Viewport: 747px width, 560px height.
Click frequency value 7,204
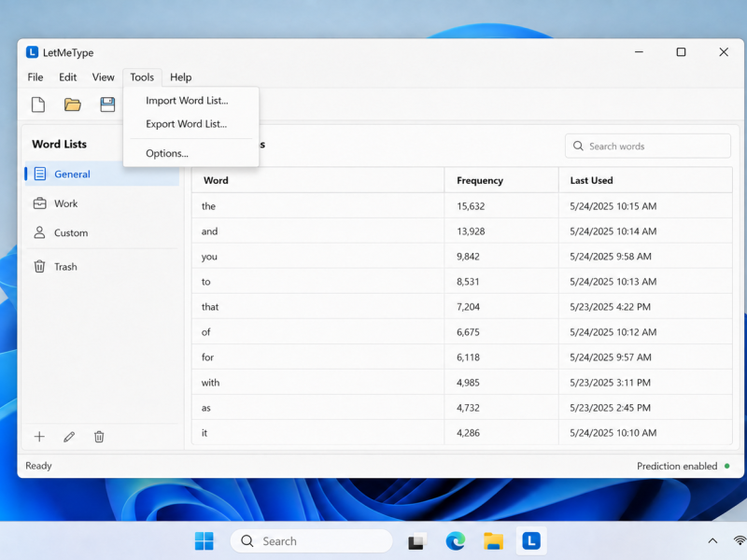pos(468,307)
